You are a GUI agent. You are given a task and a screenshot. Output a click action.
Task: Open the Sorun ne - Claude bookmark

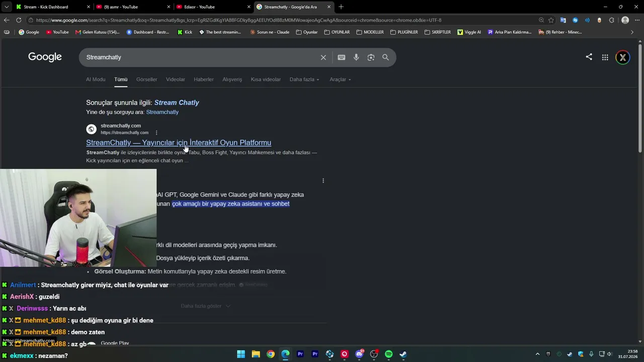coord(269,32)
